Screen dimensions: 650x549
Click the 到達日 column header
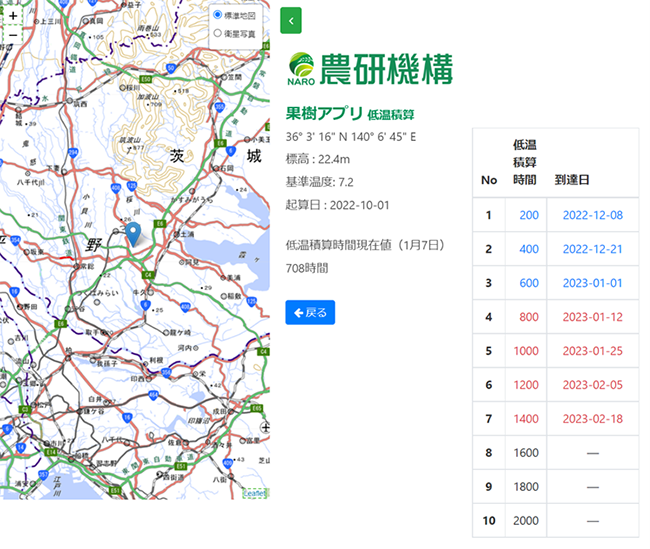tap(572, 180)
